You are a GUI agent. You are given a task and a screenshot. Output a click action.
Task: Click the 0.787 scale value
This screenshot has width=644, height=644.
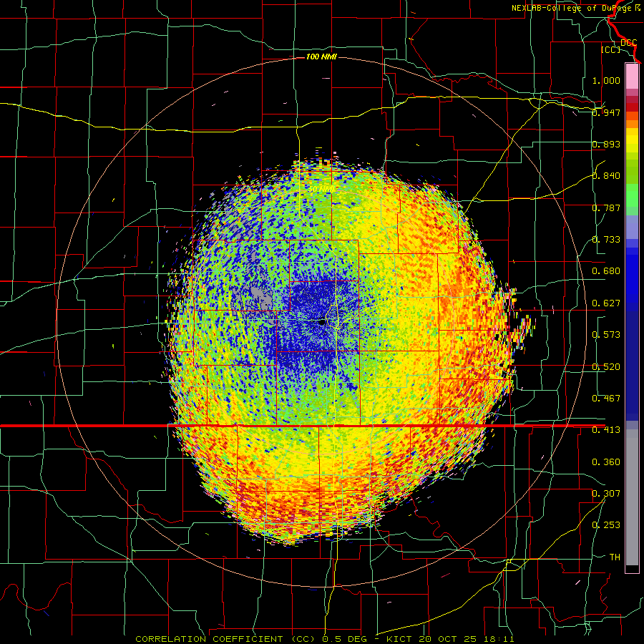coord(606,208)
